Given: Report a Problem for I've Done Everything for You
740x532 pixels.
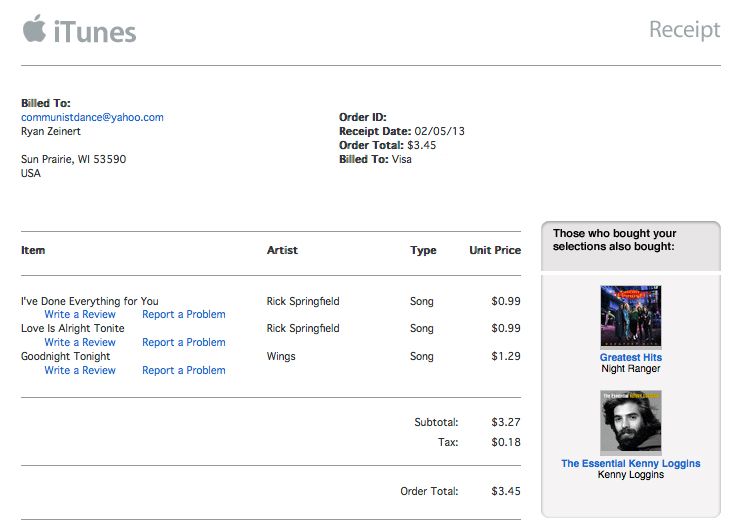Looking at the screenshot, I should [x=184, y=314].
